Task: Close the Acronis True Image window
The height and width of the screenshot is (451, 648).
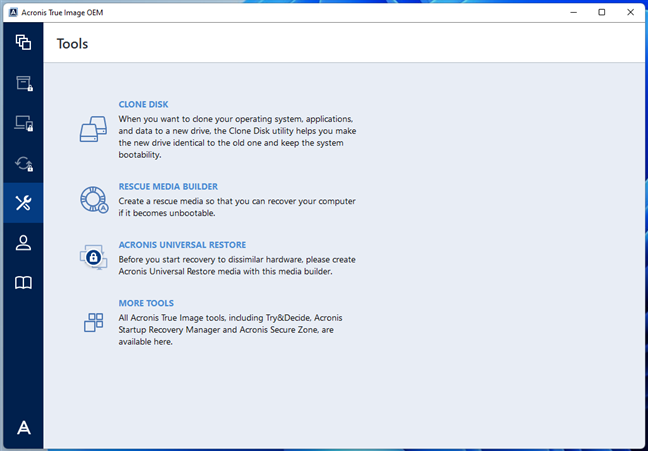Action: point(630,12)
